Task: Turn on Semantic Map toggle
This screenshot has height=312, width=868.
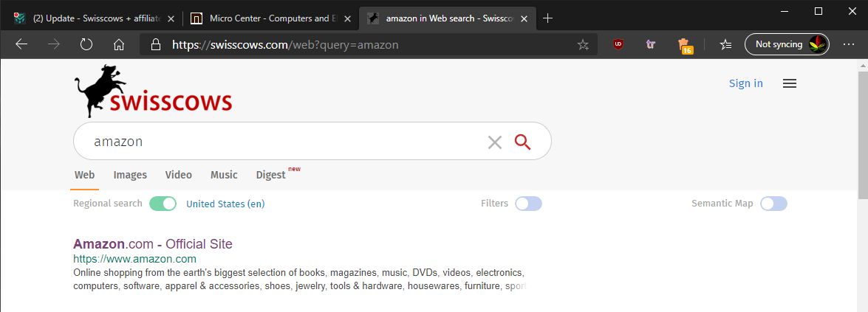Action: coord(773,204)
